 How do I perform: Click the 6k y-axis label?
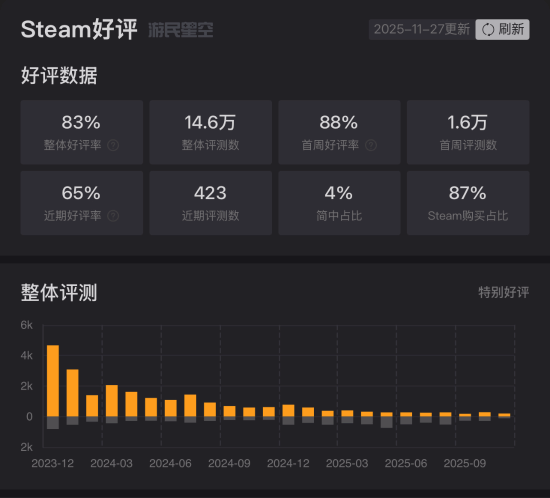coord(27,325)
